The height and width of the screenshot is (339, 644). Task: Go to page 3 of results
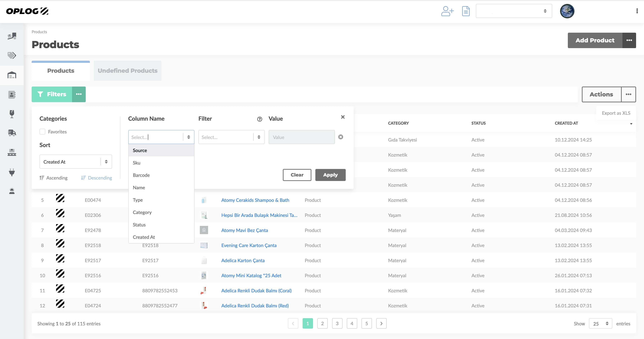pyautogui.click(x=337, y=324)
